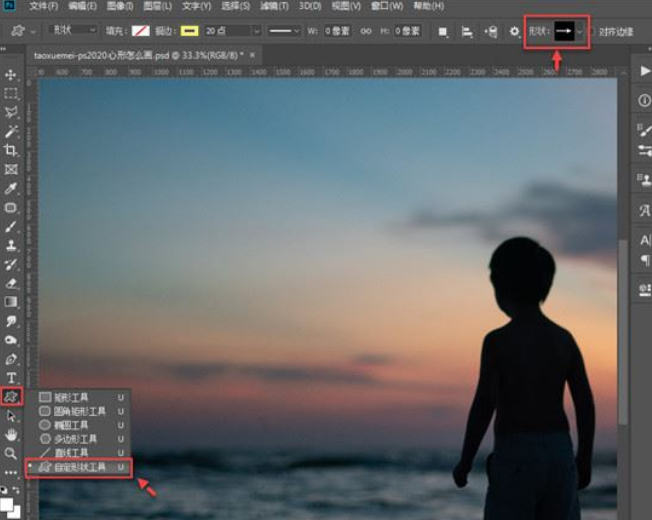
Task: Click the W width input field
Action: 335,31
